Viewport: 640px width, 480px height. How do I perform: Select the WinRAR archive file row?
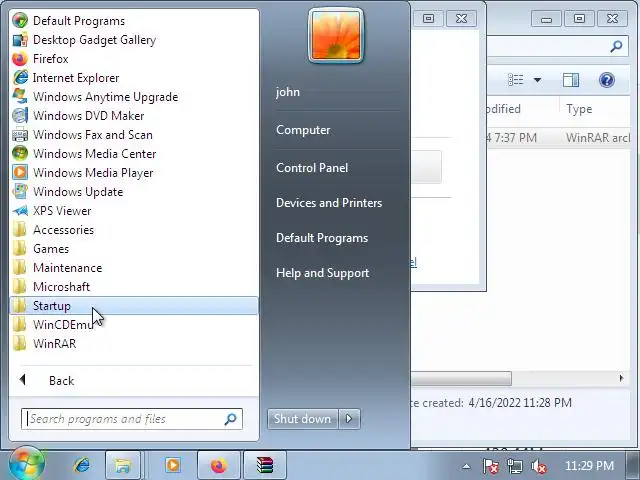click(x=558, y=138)
